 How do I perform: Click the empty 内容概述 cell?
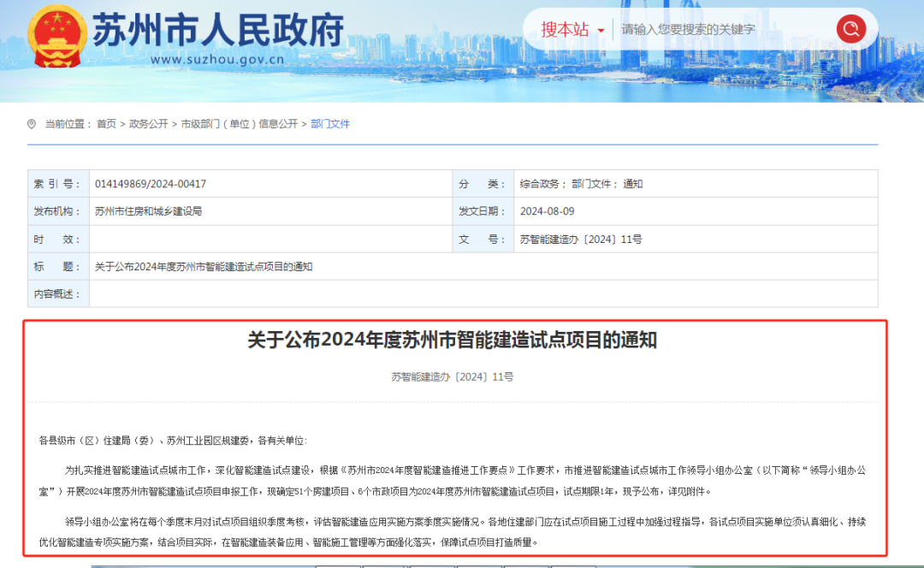point(483,294)
